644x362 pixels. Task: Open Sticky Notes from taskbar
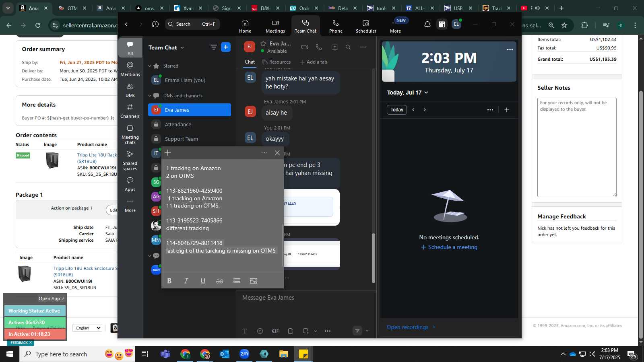(x=303, y=354)
